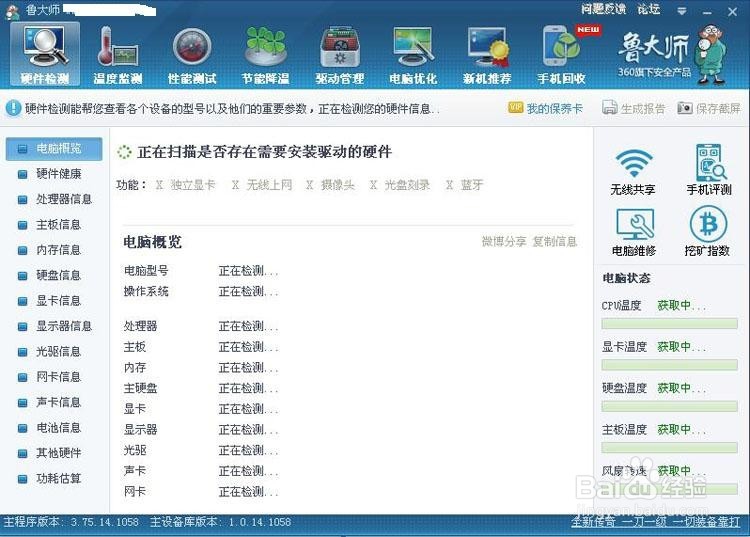
Task: Click 主设备库版本 1.0.14.1058 status text
Action: [221, 522]
